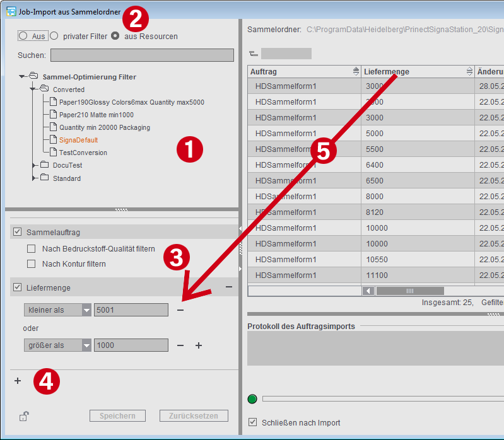Screen dimensions: 504x440
Task: Select the TestConversion filter
Action: pyautogui.click(x=83, y=153)
